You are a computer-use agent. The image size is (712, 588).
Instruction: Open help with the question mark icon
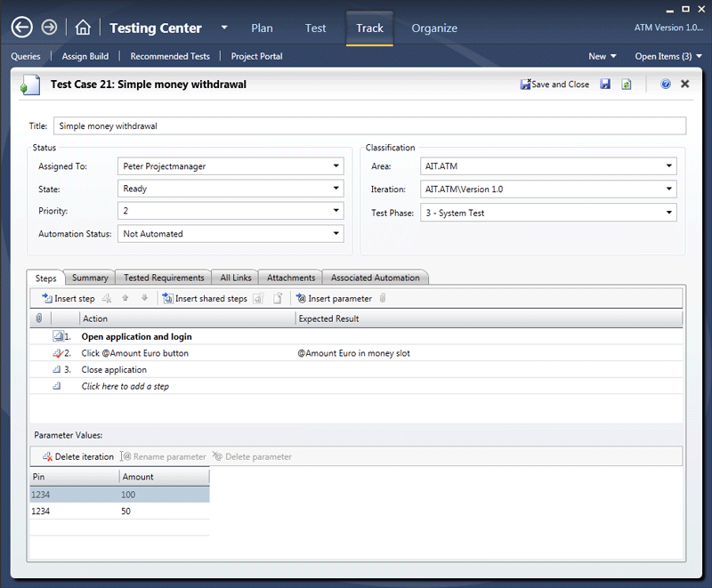point(665,85)
